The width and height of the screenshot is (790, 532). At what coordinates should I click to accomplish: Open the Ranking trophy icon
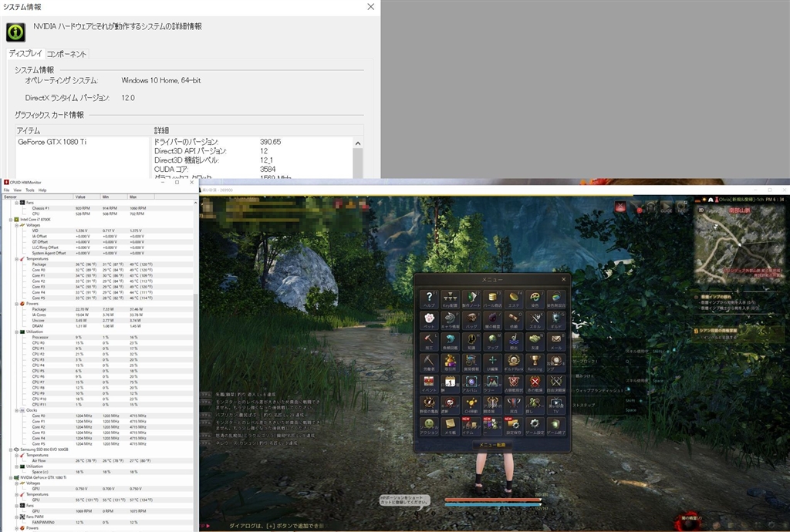tap(535, 362)
